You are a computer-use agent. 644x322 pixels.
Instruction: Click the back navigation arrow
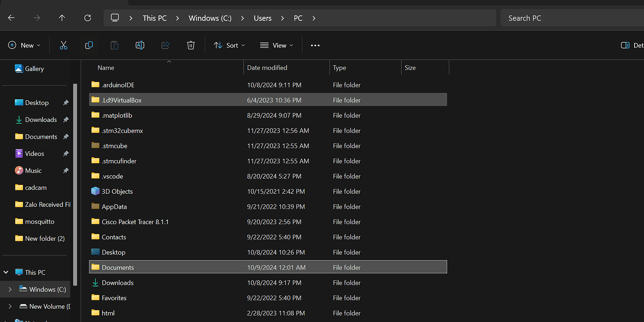click(x=11, y=18)
